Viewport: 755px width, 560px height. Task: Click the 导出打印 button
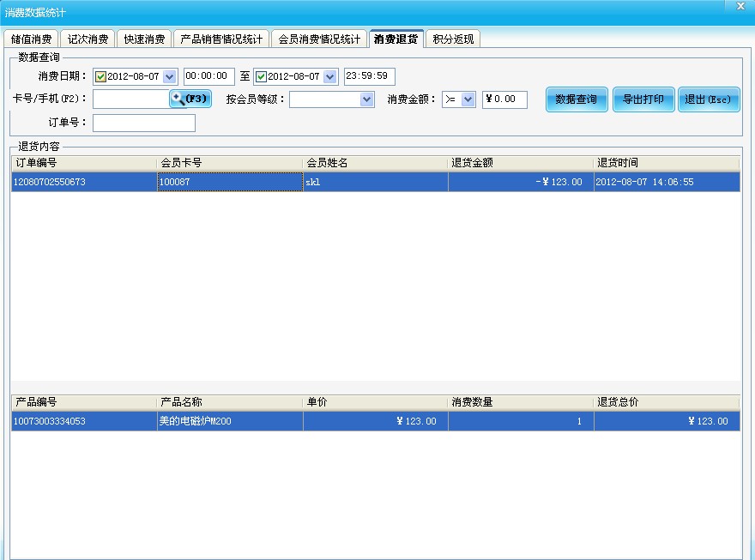tap(643, 99)
